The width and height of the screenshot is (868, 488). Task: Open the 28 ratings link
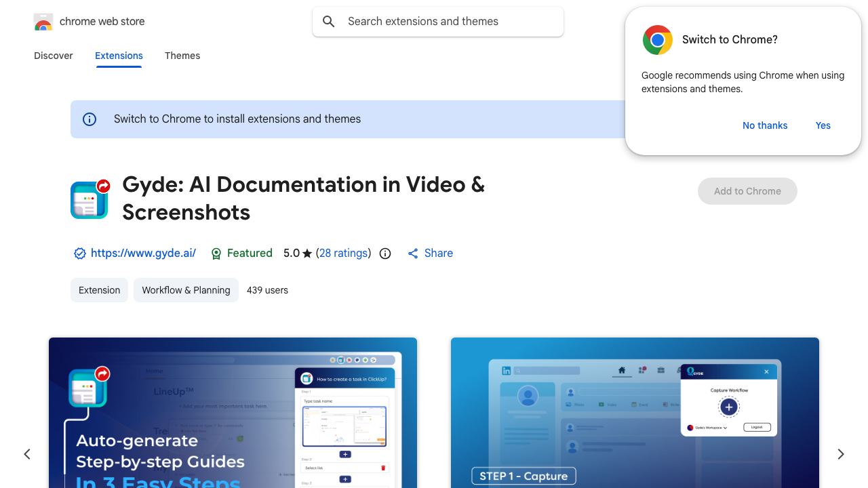coord(343,253)
